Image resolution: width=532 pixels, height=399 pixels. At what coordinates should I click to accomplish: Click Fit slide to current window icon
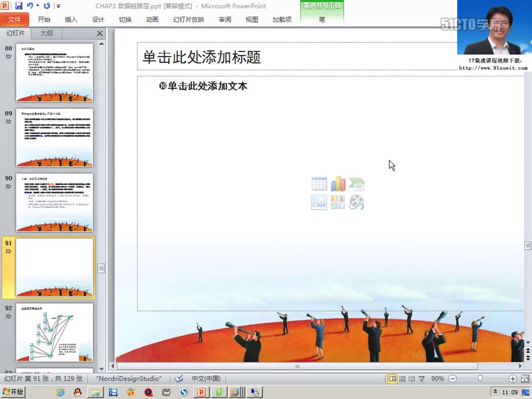(x=525, y=379)
